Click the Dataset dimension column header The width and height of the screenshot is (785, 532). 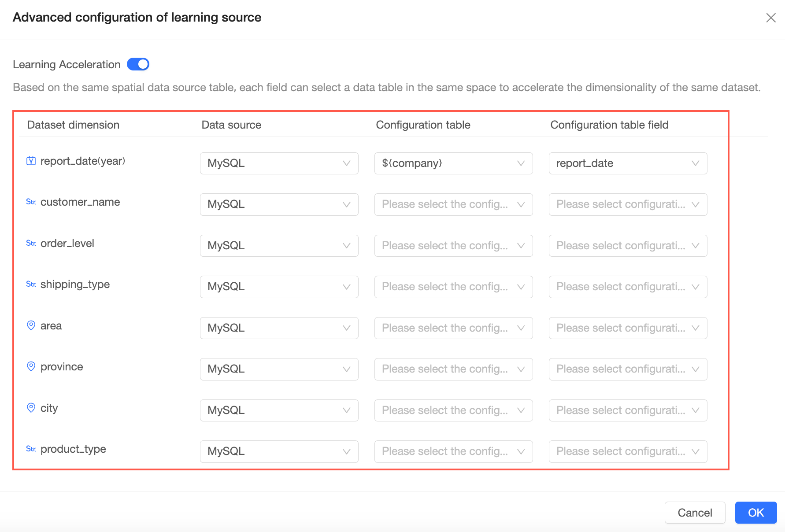(x=73, y=125)
